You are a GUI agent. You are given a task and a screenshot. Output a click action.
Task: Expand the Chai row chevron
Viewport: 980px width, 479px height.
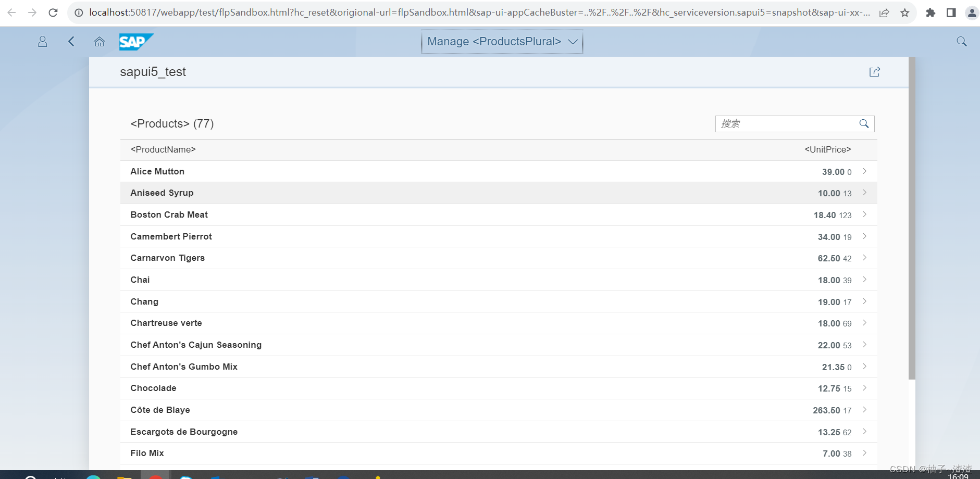[863, 280]
